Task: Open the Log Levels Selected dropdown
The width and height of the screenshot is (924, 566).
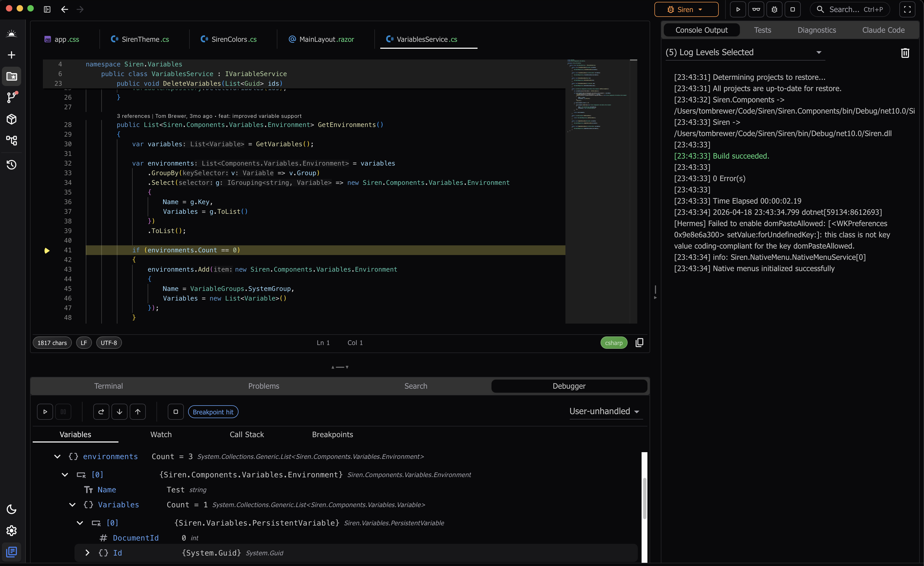Action: tap(745, 53)
